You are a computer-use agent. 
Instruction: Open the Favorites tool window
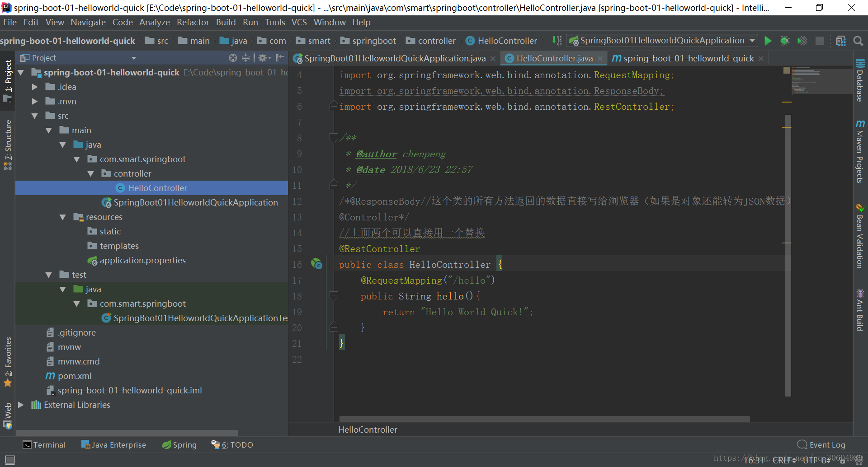[x=8, y=362]
